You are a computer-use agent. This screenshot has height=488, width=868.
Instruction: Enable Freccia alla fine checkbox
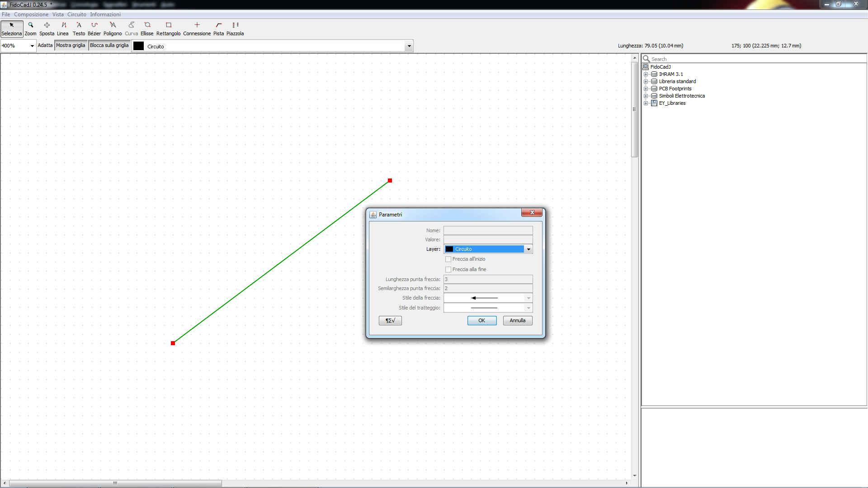click(448, 270)
